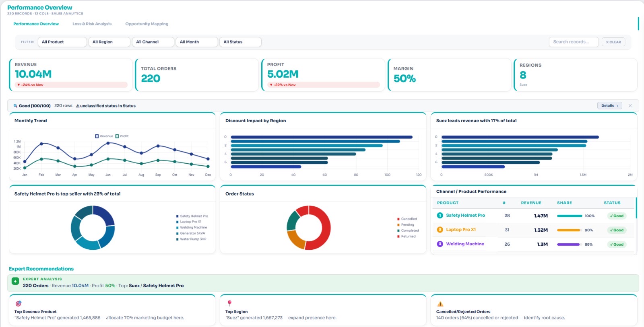Toggle Welding Machine legend entry
The height and width of the screenshot is (327, 644).
pos(192,227)
